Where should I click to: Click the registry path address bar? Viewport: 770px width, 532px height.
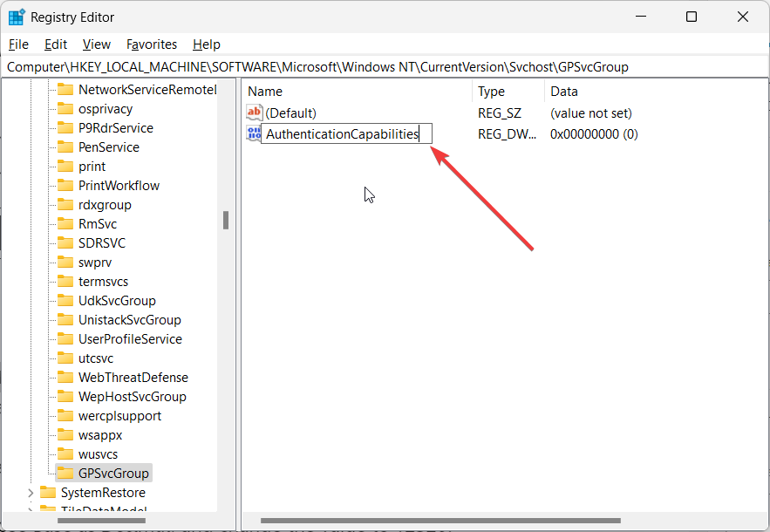click(x=385, y=67)
